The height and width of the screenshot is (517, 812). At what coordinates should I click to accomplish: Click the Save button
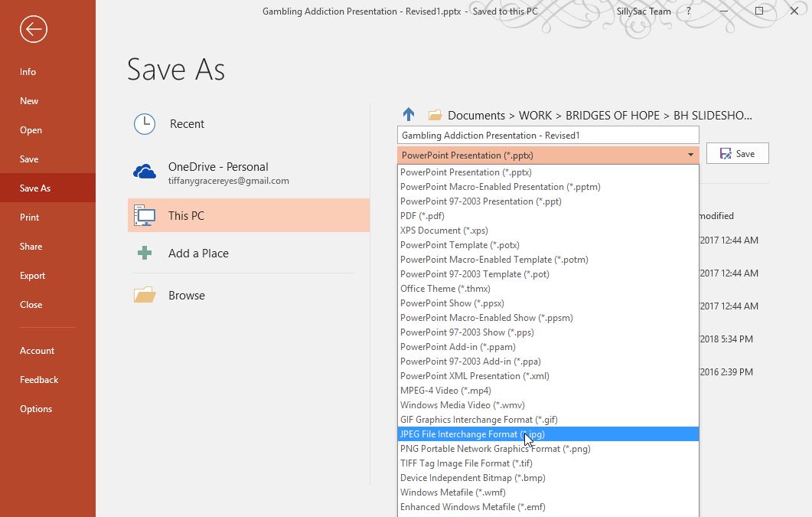point(737,154)
